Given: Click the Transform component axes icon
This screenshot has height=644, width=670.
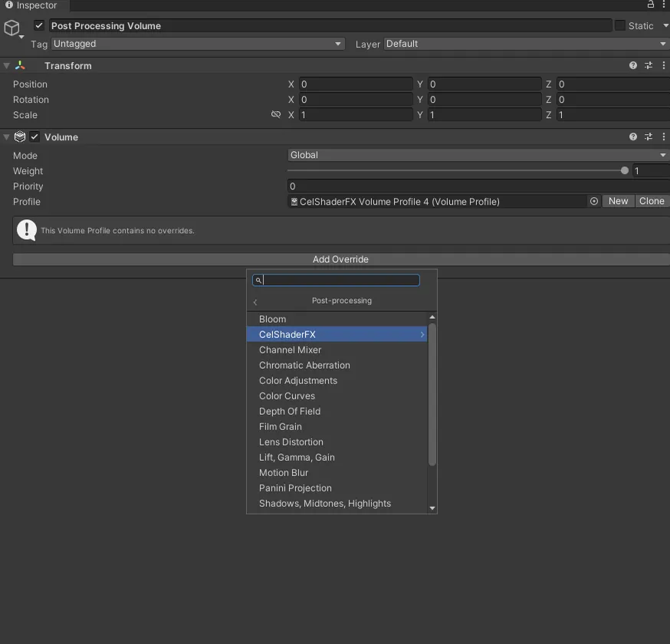Looking at the screenshot, I should [20, 65].
